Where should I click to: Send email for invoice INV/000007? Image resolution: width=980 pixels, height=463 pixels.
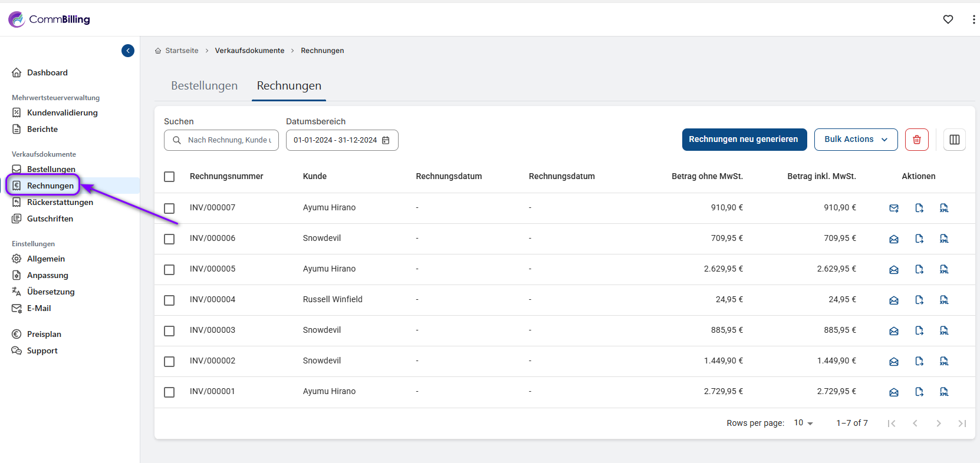coord(894,208)
